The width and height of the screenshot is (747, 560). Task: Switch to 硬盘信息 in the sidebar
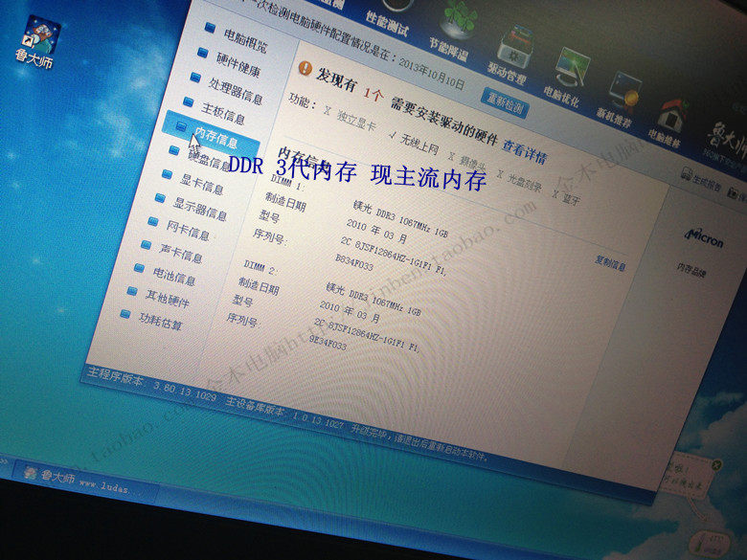click(x=209, y=160)
